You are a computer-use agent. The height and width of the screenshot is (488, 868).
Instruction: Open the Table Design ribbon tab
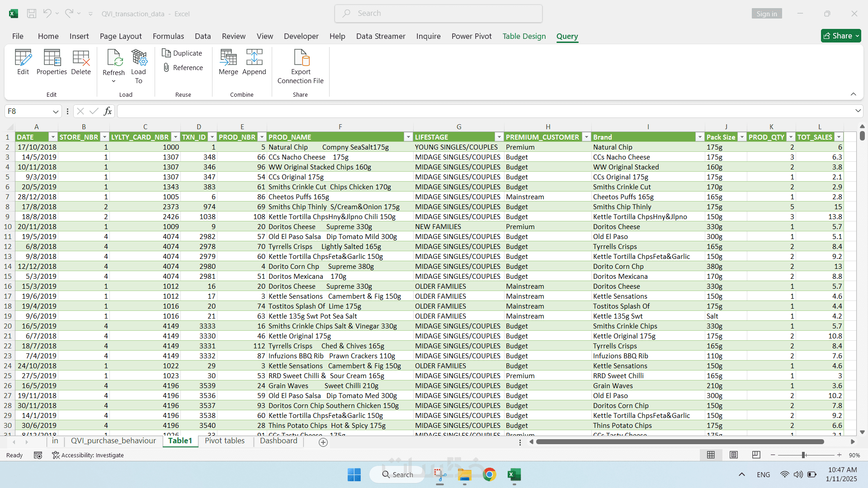(x=524, y=36)
